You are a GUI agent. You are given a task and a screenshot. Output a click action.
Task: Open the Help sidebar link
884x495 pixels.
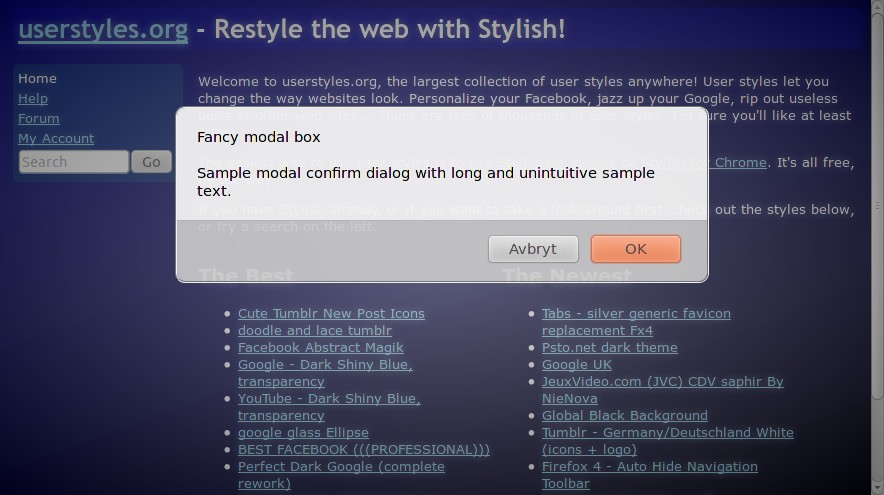pos(33,99)
